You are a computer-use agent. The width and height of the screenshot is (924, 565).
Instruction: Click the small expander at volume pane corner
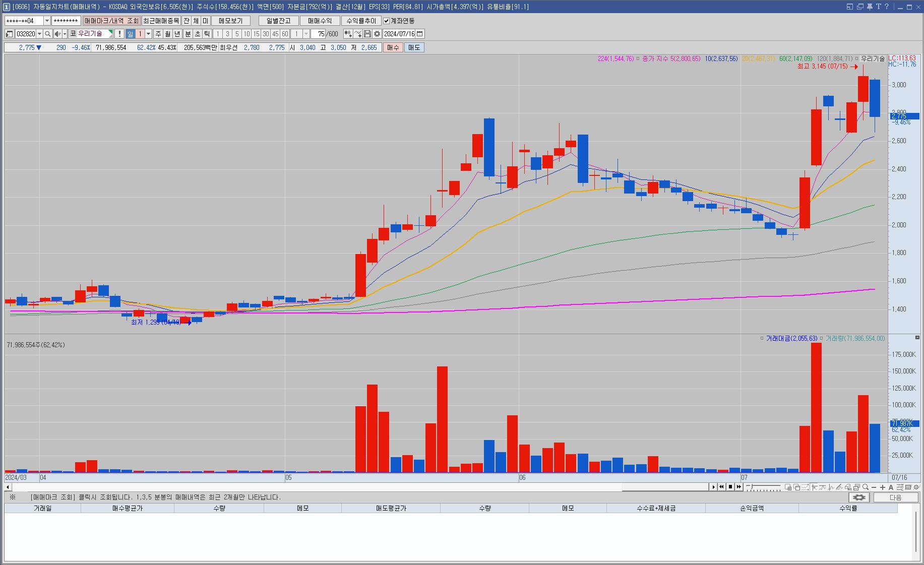tap(917, 338)
